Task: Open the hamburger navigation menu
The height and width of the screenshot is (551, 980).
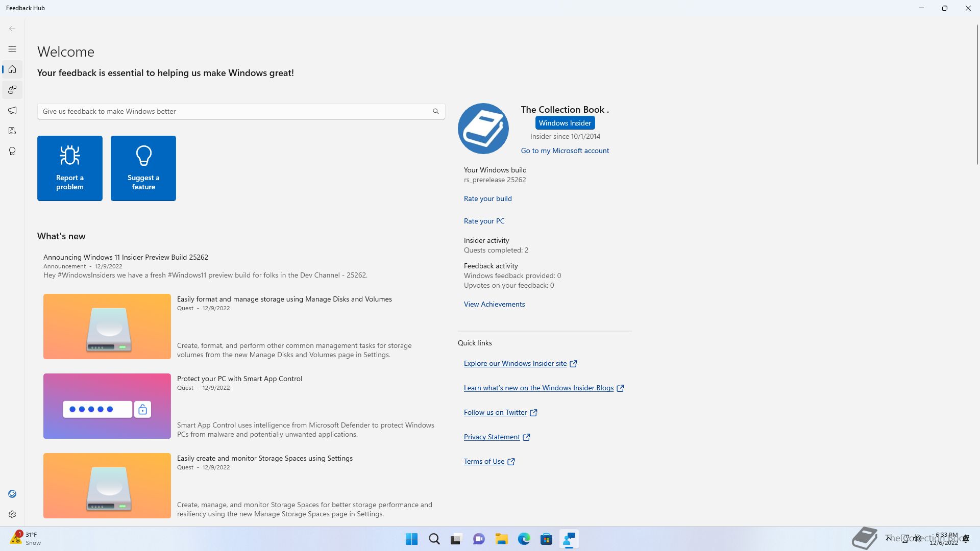Action: (x=12, y=49)
